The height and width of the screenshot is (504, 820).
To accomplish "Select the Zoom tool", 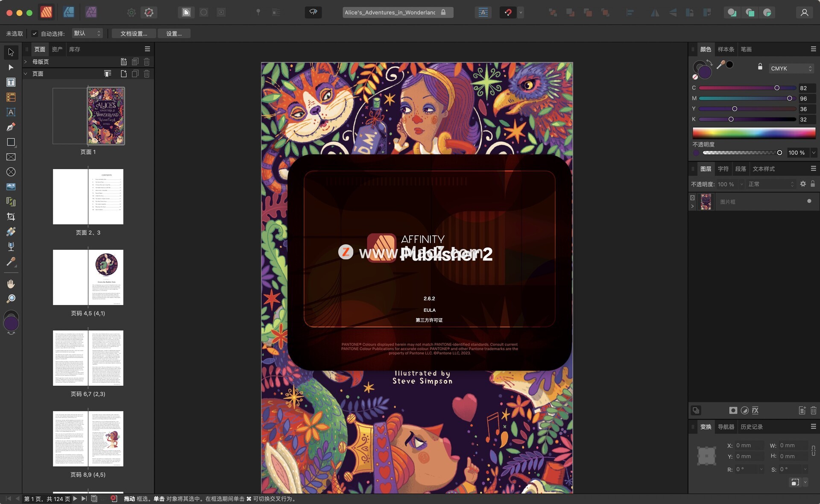I will (x=11, y=299).
